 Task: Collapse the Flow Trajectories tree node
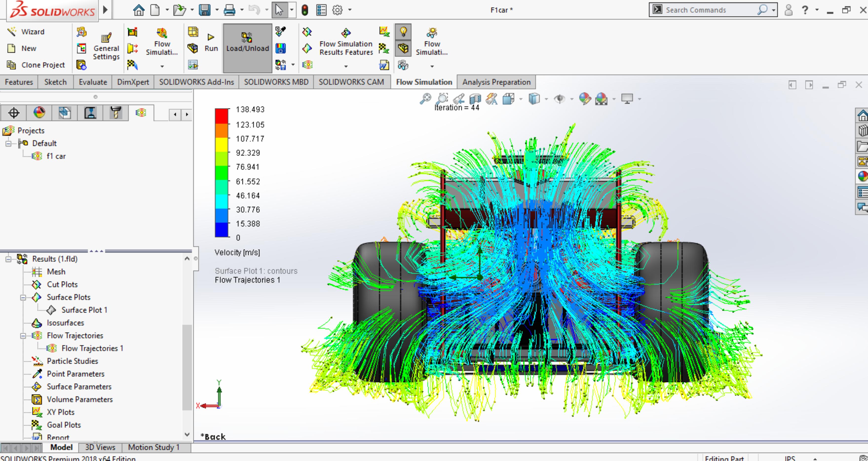click(x=23, y=336)
